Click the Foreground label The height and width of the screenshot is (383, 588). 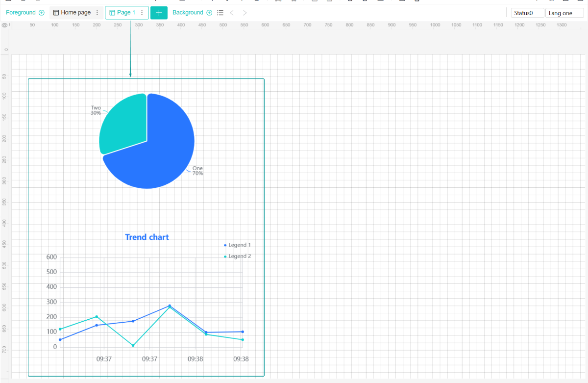pos(21,13)
